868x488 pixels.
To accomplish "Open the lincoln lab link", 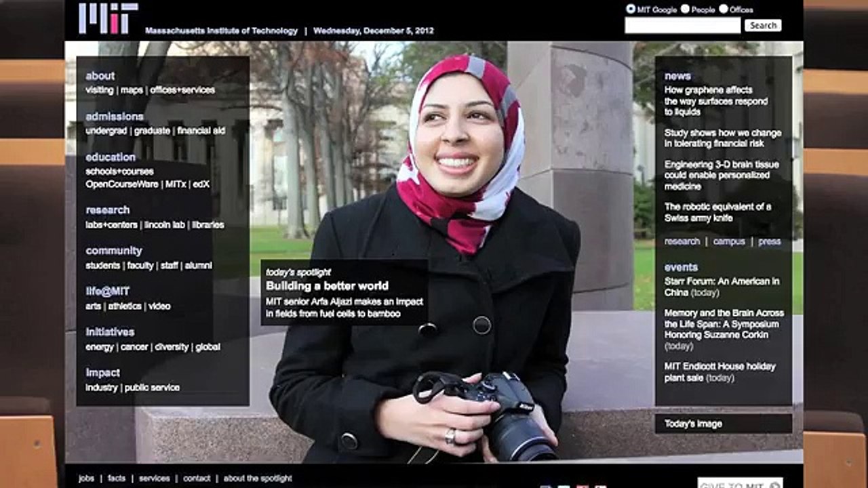I will tap(165, 225).
